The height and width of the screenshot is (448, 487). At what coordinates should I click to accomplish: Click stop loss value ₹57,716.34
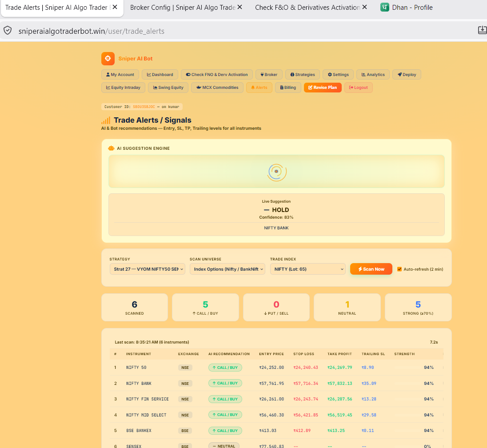306,384
